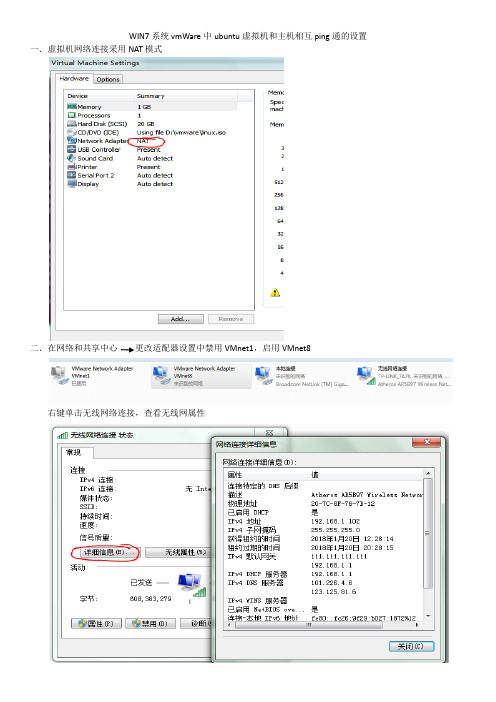Click the Remove button
The height and width of the screenshot is (702, 496).
231,319
